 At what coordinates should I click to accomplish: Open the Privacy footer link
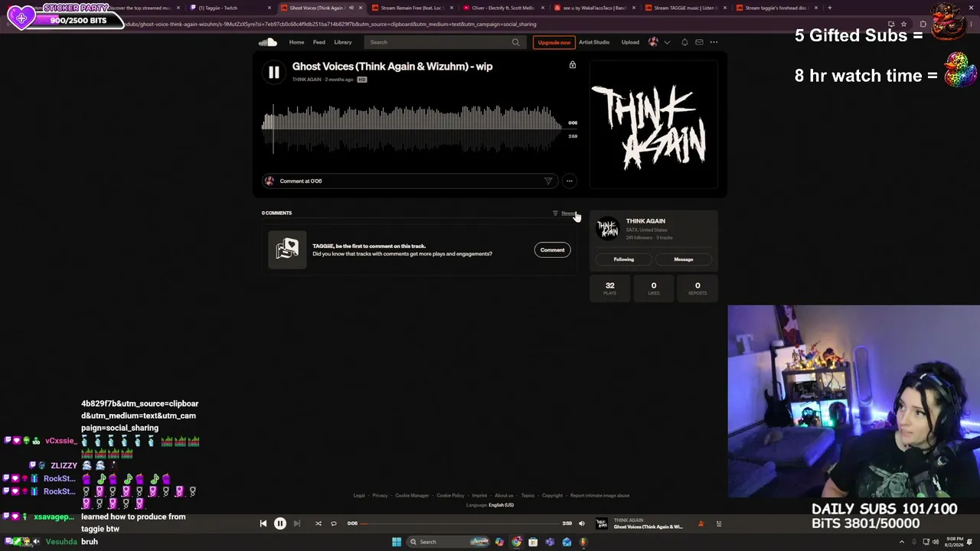[380, 495]
